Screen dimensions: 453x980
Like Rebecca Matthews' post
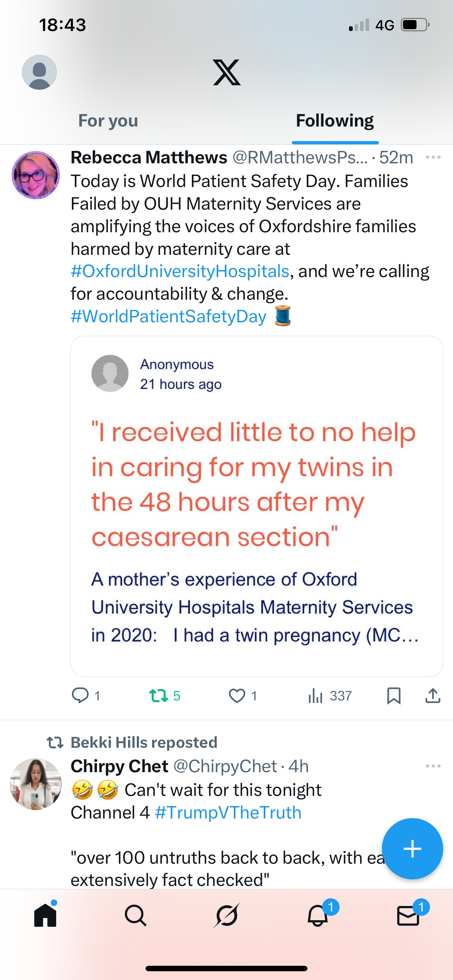click(x=237, y=696)
